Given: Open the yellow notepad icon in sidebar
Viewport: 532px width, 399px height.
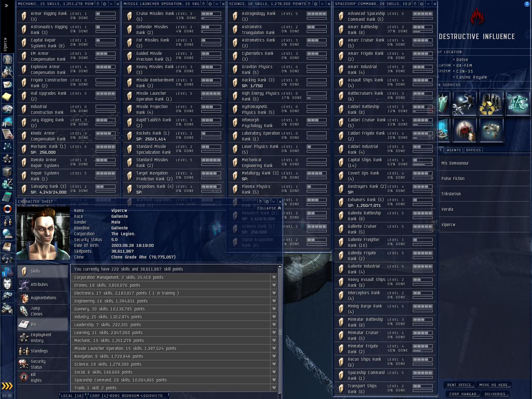Looking at the screenshot, I should (7, 97).
